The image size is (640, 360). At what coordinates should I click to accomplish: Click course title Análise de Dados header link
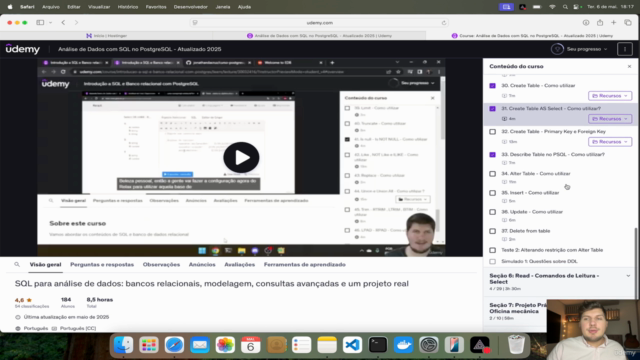[140, 49]
